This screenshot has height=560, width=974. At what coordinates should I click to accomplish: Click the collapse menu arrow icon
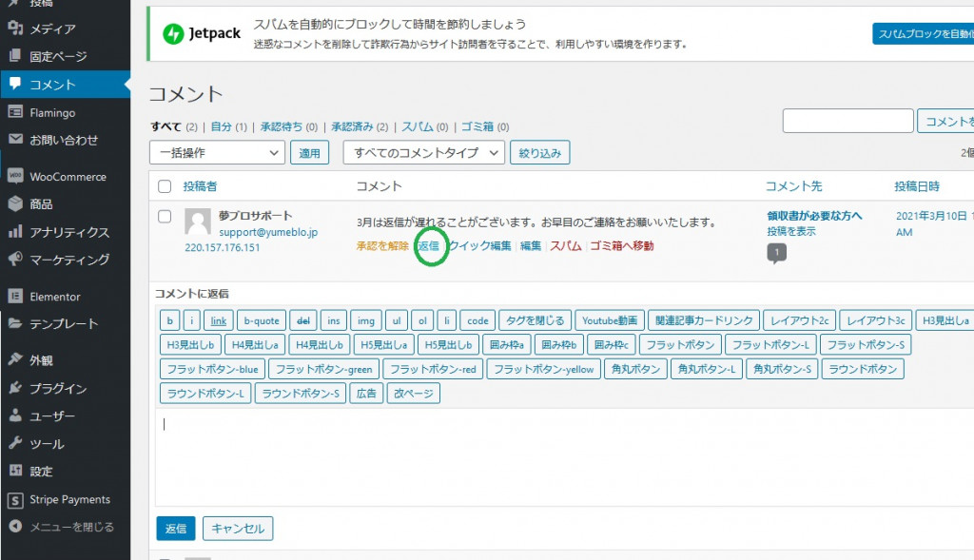tap(15, 527)
